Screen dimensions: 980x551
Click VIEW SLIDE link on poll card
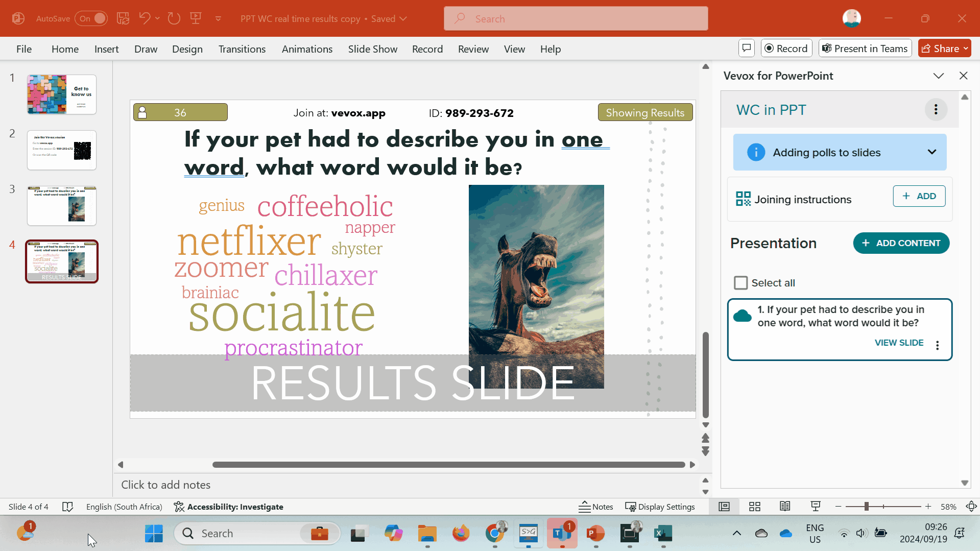coord(899,343)
